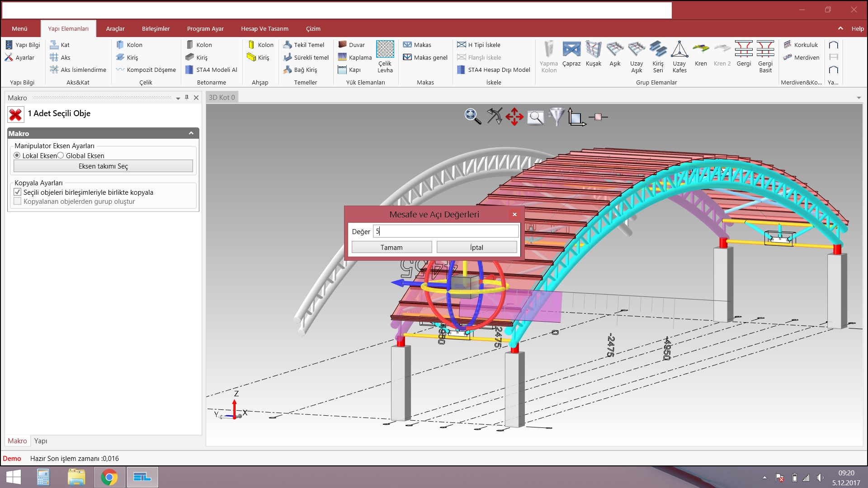
Task: Open the Hesap Ve Tasarım ribbon tab
Action: 264,28
